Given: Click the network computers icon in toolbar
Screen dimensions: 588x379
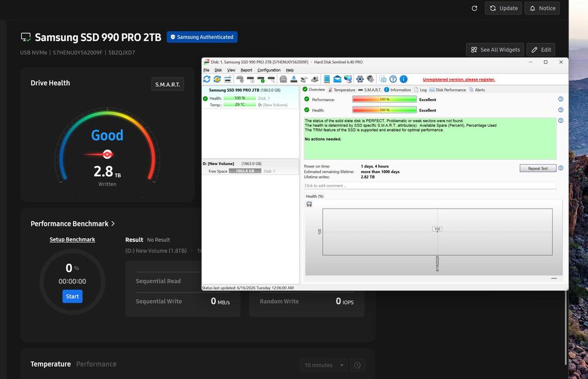Looking at the screenshot, I should [x=348, y=79].
